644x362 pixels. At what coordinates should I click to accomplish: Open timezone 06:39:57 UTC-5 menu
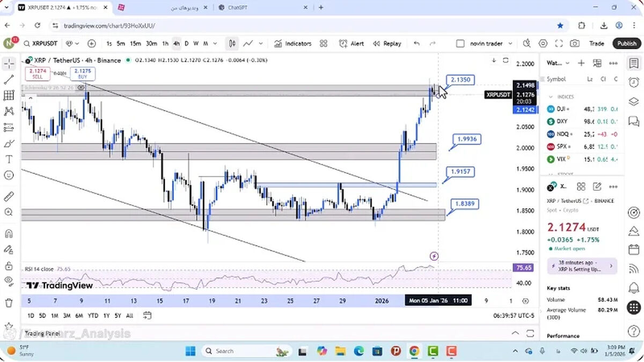(x=514, y=316)
